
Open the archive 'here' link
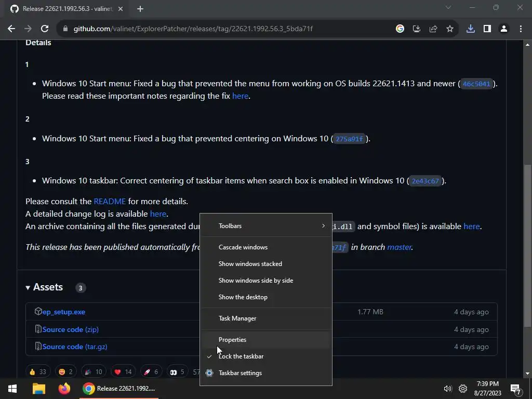pyautogui.click(x=472, y=227)
